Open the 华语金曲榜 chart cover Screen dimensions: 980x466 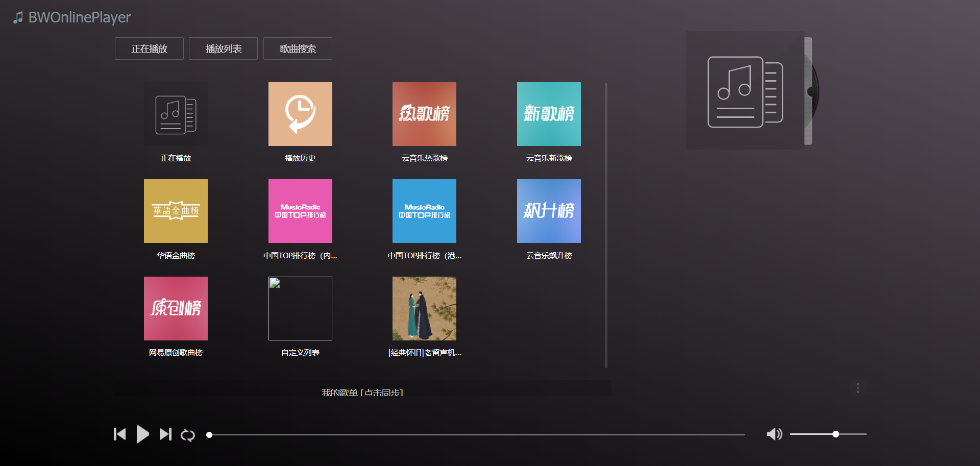pos(176,211)
